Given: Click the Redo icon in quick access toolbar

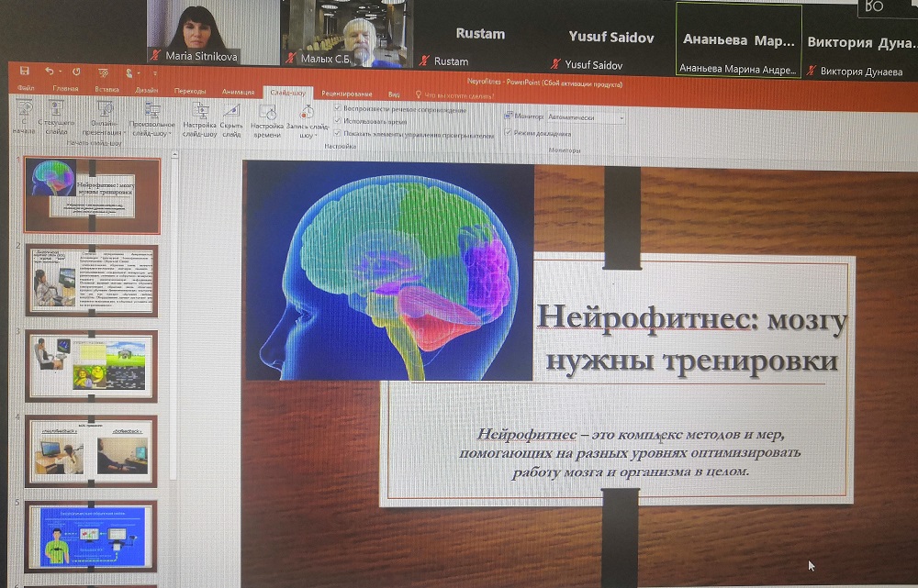Looking at the screenshot, I should [75, 72].
